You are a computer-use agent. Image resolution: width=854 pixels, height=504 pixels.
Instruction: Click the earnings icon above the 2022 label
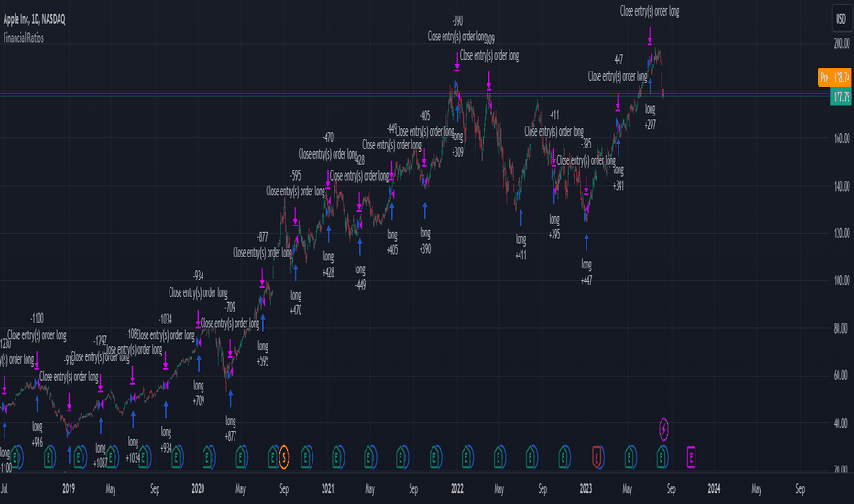point(467,457)
